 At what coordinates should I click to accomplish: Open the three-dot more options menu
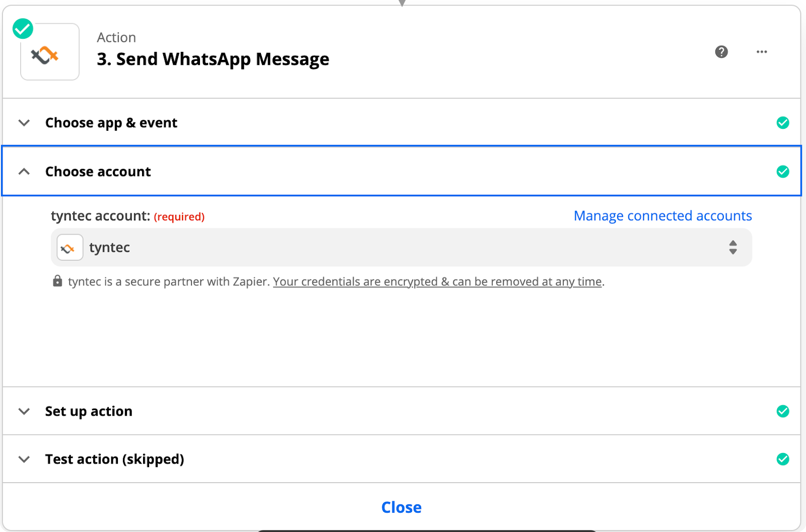[762, 52]
